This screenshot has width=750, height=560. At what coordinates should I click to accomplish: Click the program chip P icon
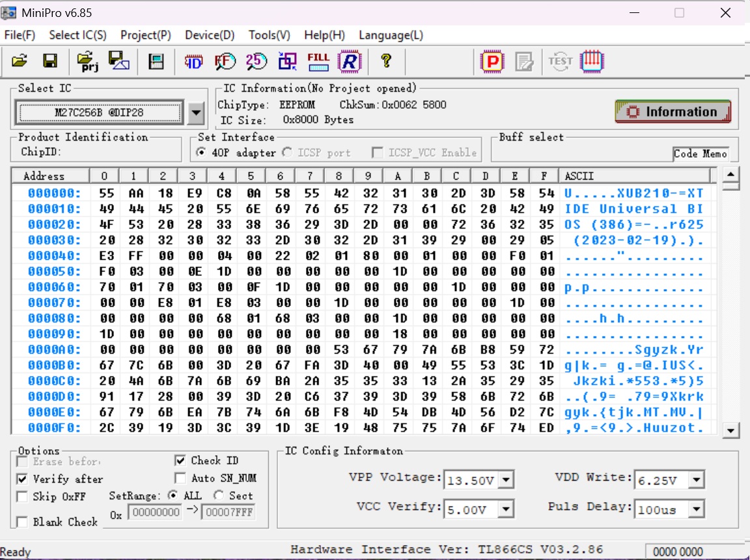pos(492,61)
